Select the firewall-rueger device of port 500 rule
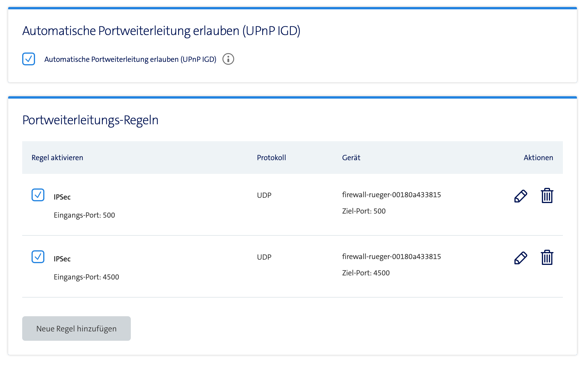Viewport: 588px width, 367px height. (x=391, y=195)
